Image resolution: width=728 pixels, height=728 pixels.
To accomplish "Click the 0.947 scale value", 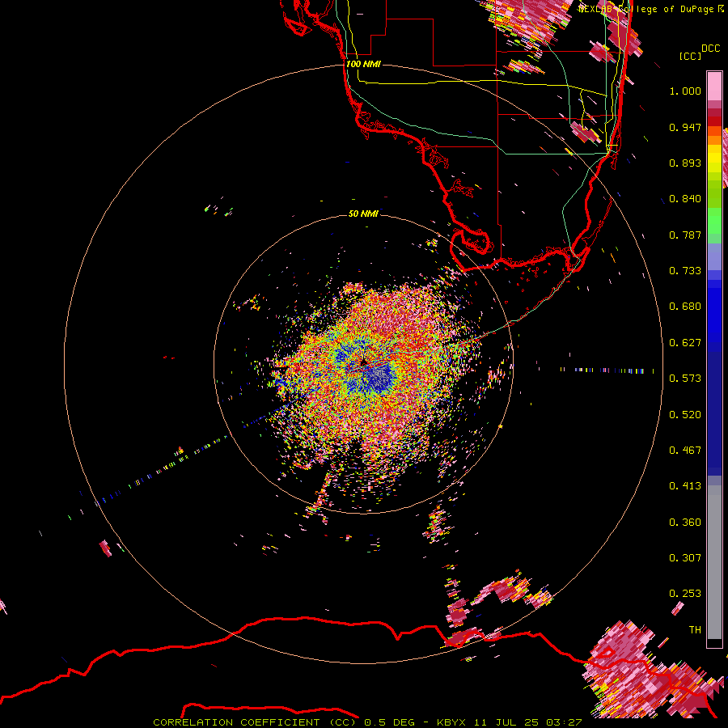I will (x=685, y=127).
